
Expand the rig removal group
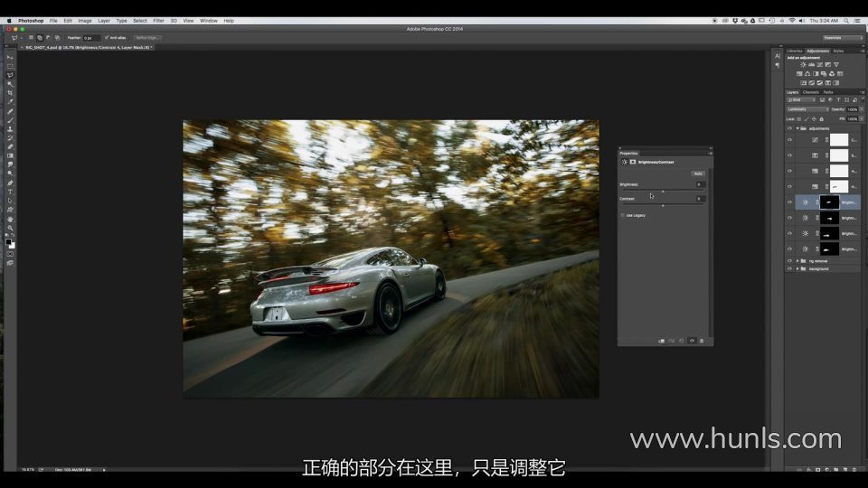pos(797,260)
